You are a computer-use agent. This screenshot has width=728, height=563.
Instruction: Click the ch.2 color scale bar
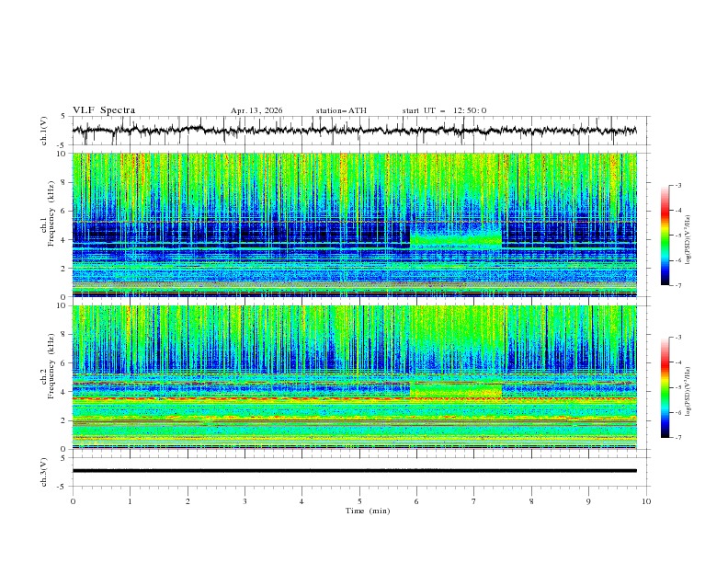click(x=665, y=387)
